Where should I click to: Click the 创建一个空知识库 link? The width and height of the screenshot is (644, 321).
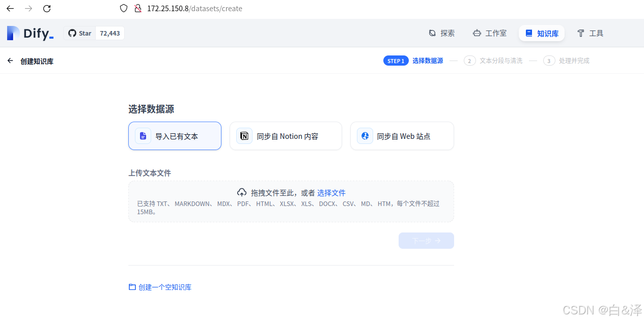click(x=165, y=287)
